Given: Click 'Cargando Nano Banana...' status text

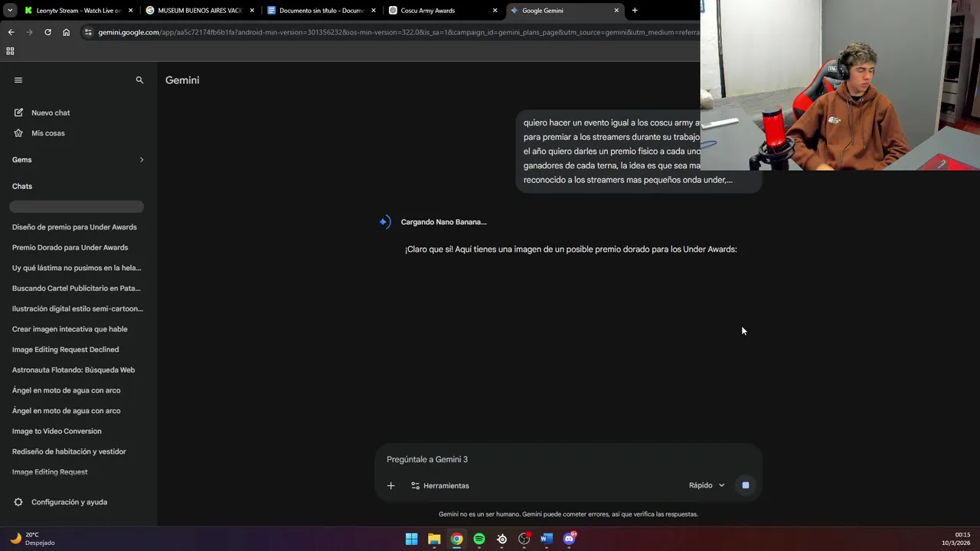Looking at the screenshot, I should pyautogui.click(x=444, y=222).
